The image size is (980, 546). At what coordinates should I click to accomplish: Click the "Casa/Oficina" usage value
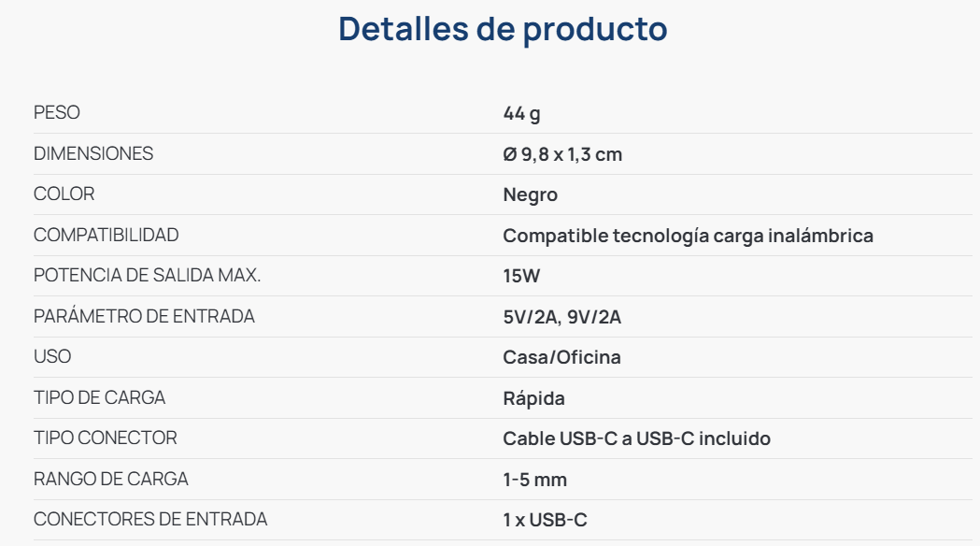561,358
